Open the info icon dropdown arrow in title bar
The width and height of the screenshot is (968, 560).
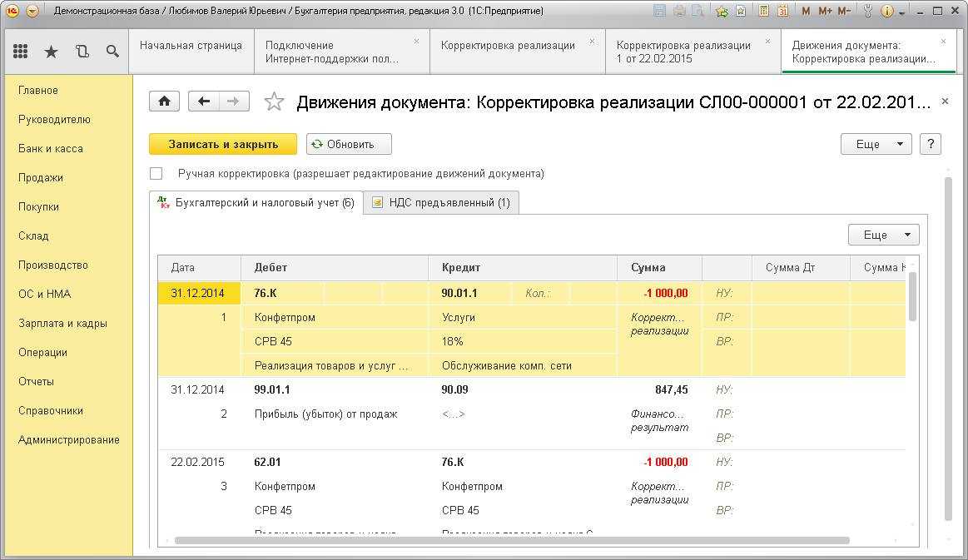[x=902, y=12]
